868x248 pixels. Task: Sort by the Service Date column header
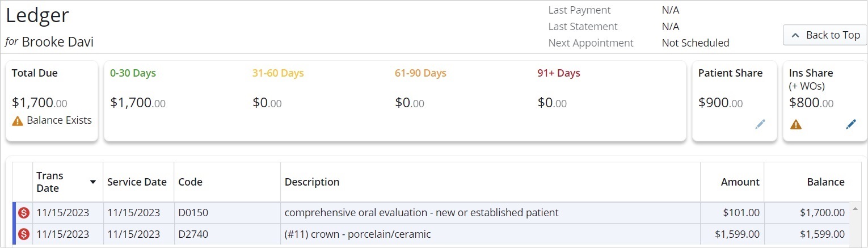tap(137, 182)
